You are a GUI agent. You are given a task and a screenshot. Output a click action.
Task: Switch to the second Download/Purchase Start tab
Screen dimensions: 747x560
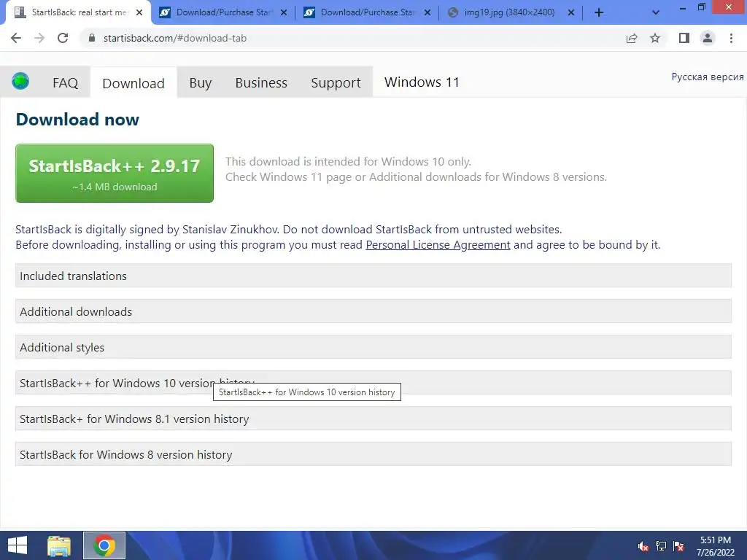[367, 12]
